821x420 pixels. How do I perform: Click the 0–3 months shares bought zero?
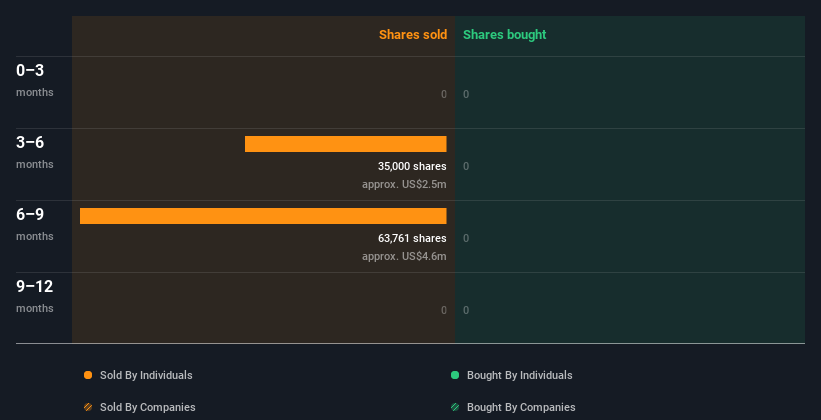466,94
